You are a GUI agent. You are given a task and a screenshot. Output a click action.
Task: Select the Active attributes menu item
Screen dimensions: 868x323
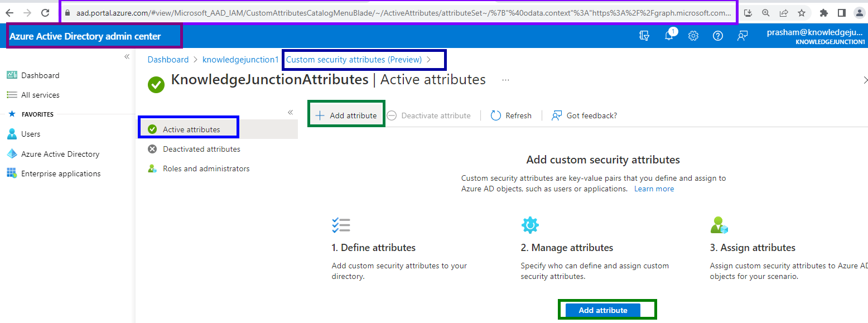(x=218, y=129)
